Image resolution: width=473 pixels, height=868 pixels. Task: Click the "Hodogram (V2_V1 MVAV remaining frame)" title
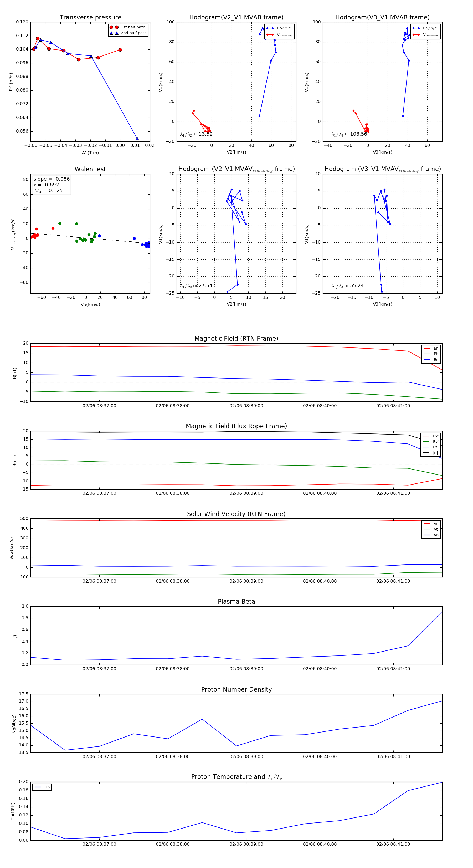pos(236,169)
